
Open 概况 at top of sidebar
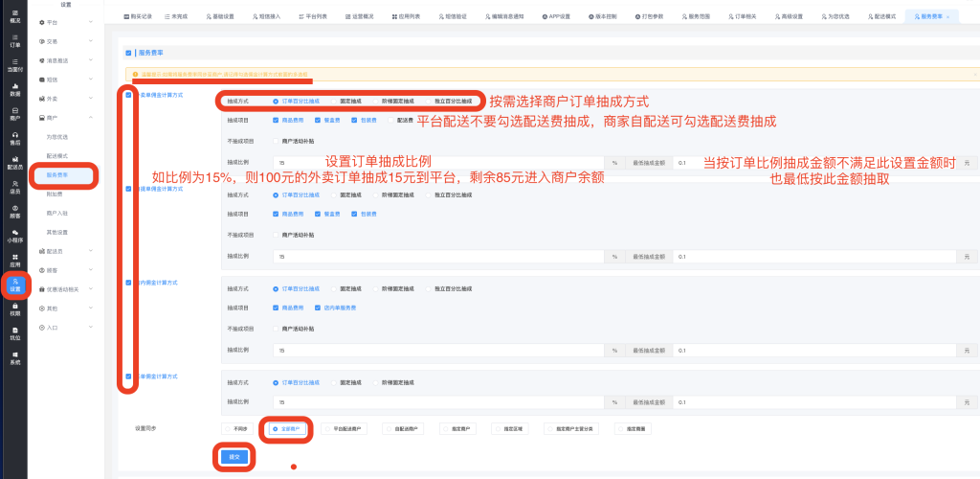[14, 16]
